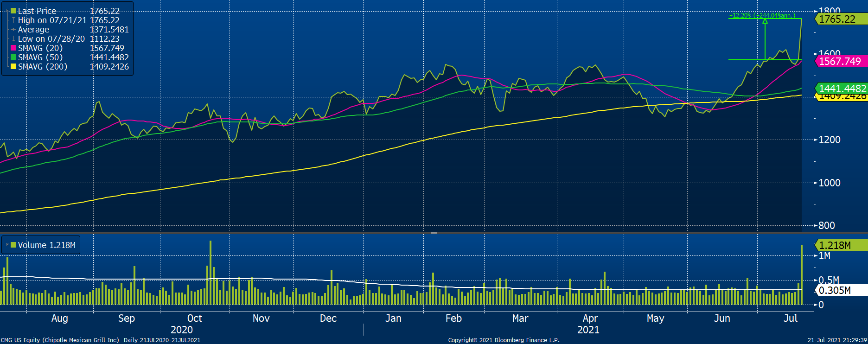Click the 1M volume axis label
Screen dimensions: 868x344
coord(824,255)
